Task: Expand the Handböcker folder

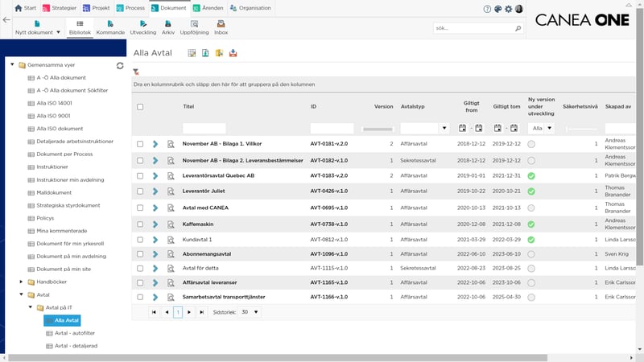Action: coord(22,282)
